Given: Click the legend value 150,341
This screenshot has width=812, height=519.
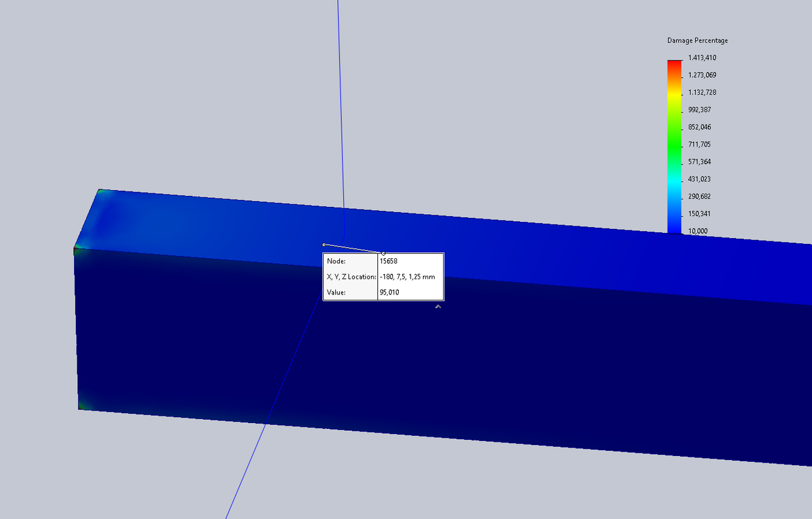Looking at the screenshot, I should pyautogui.click(x=700, y=214).
